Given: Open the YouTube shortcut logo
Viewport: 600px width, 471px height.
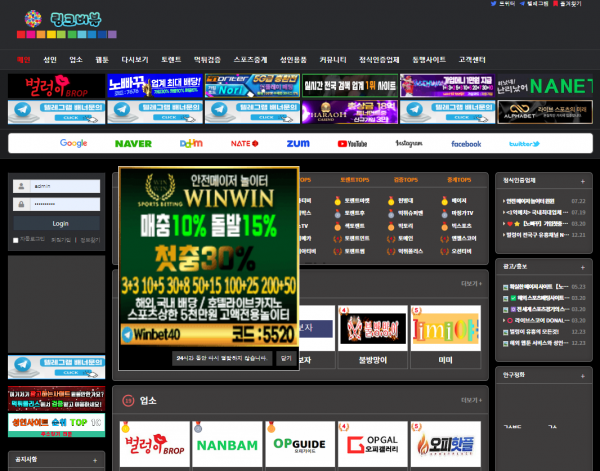Looking at the screenshot, I should pos(350,143).
